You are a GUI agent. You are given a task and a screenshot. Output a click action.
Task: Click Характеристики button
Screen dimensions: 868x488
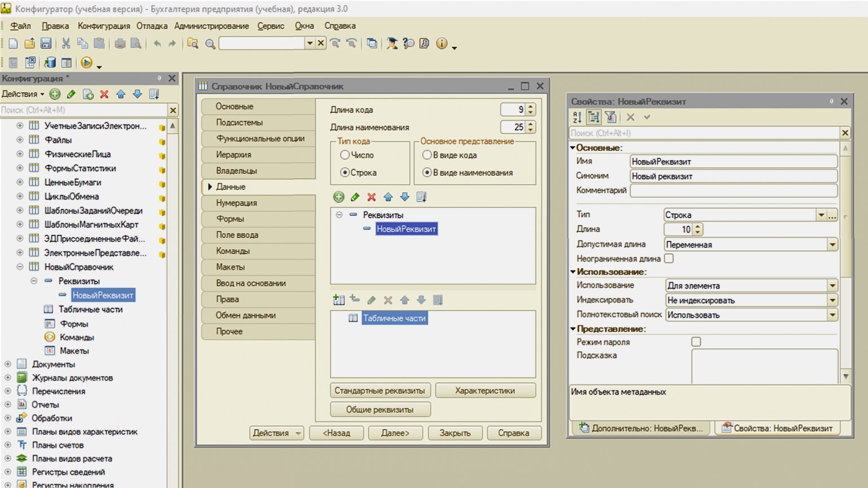click(x=485, y=391)
